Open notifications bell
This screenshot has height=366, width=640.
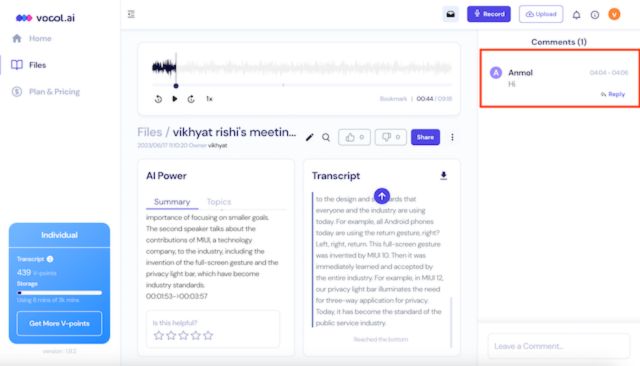tap(576, 15)
